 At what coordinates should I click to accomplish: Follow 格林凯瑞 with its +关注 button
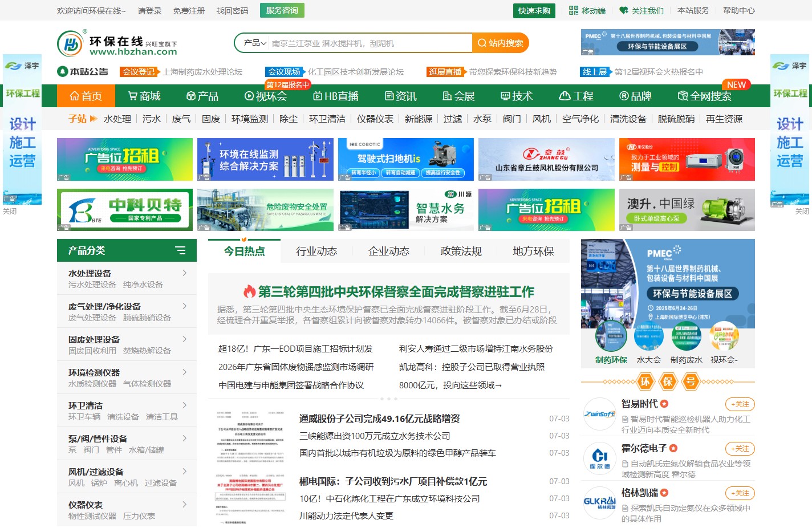(x=740, y=493)
